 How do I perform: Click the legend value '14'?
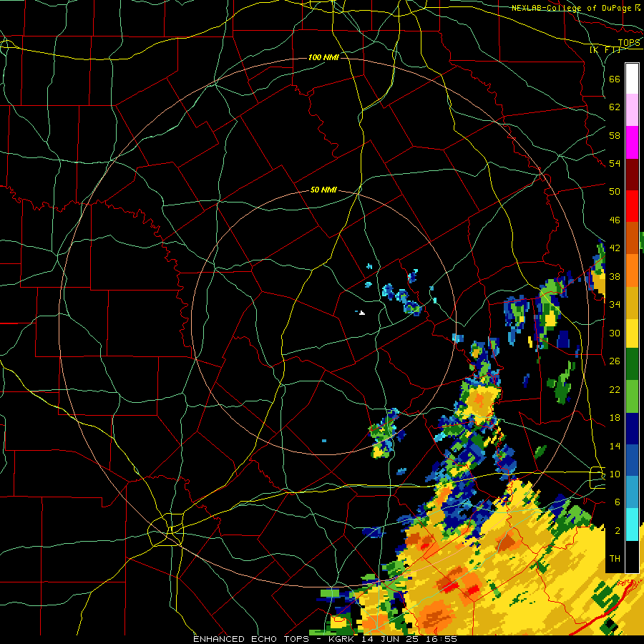[x=615, y=446]
